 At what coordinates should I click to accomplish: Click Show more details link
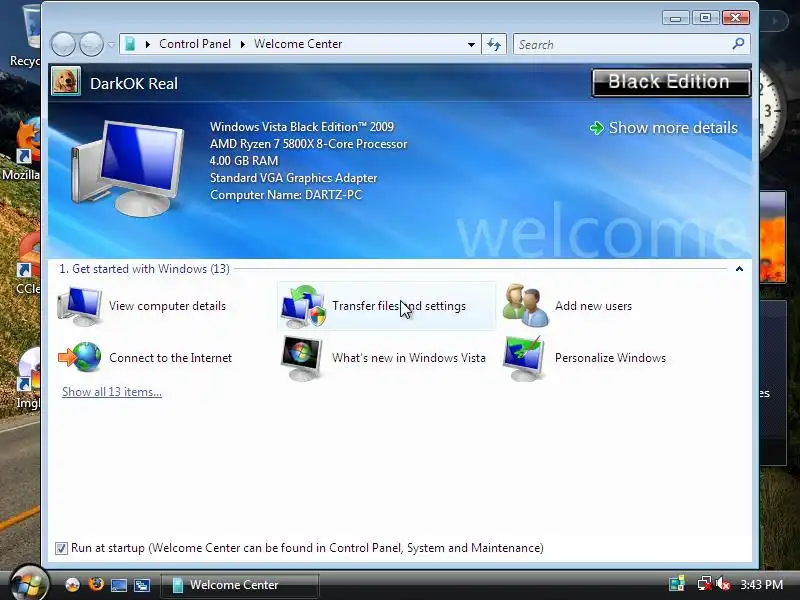[x=664, y=128]
